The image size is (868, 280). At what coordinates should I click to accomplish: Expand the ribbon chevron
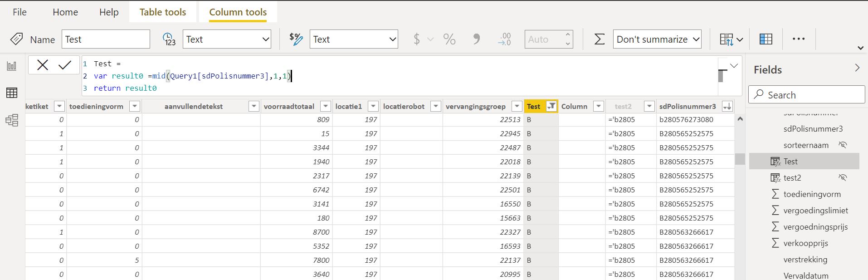coord(860,48)
